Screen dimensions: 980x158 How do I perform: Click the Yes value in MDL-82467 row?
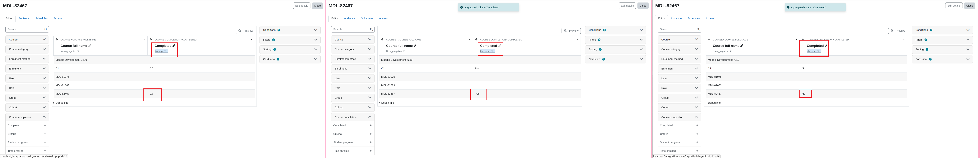[477, 94]
